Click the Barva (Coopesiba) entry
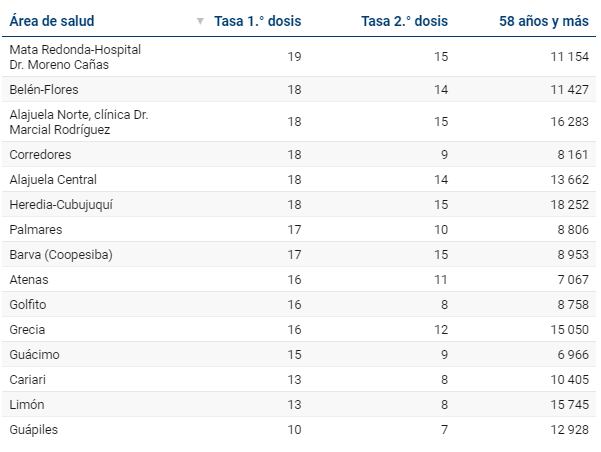601x452 pixels. pyautogui.click(x=60, y=255)
